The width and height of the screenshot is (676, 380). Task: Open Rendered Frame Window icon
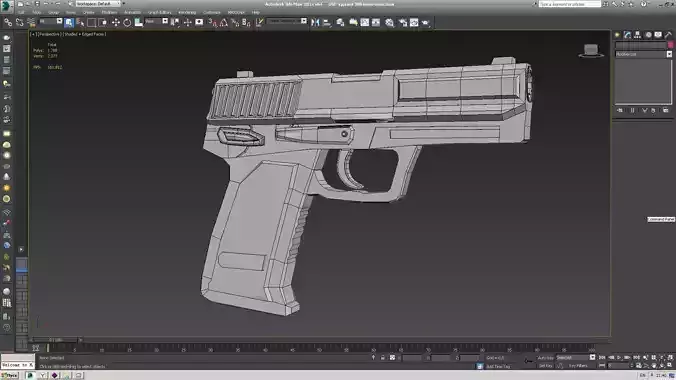tap(414, 22)
